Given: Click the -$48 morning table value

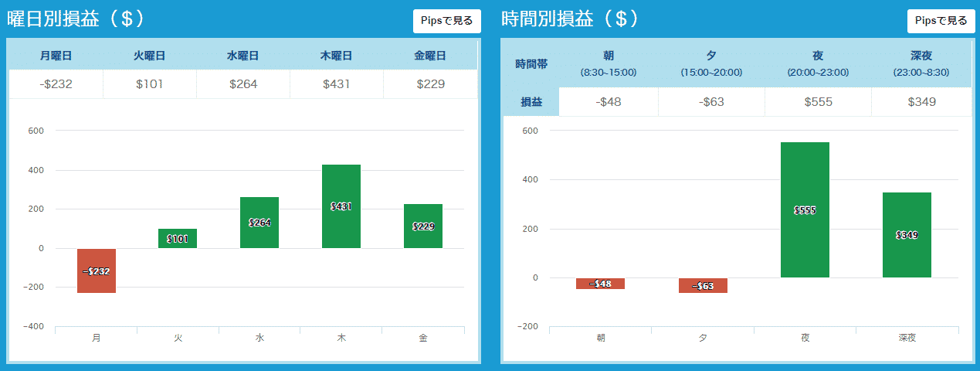Looking at the screenshot, I should pyautogui.click(x=609, y=102).
